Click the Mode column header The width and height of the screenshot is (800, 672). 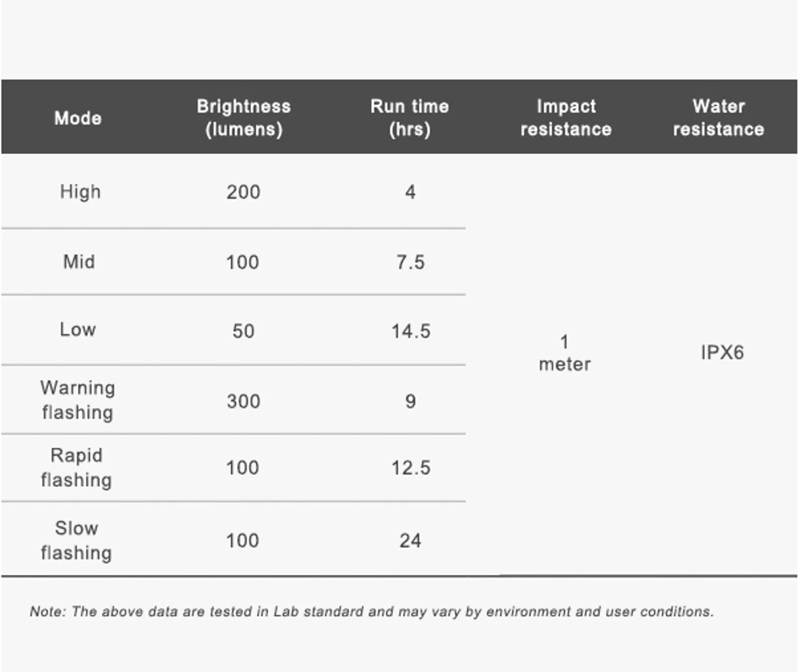coord(78,118)
